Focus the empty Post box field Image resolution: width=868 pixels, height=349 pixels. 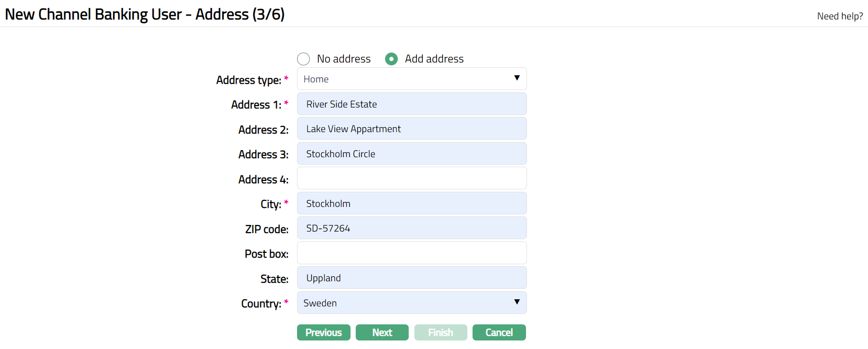point(412,253)
